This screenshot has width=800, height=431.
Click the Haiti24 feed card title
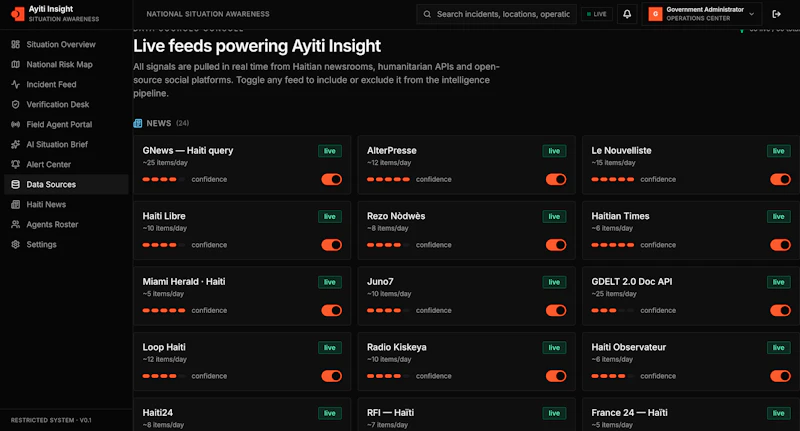[x=158, y=413]
